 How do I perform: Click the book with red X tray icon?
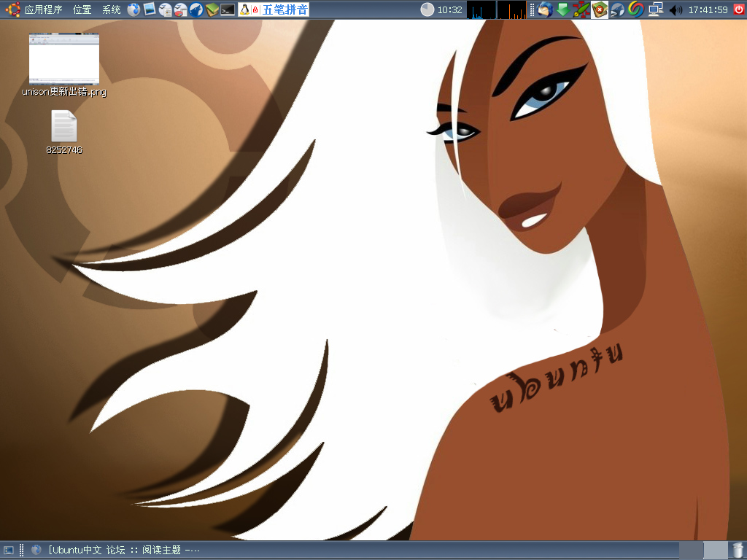(600, 9)
